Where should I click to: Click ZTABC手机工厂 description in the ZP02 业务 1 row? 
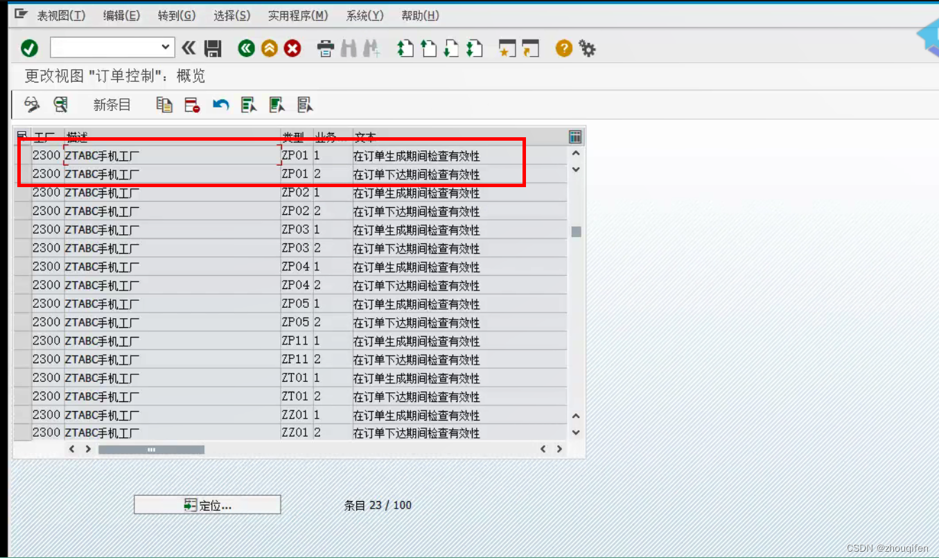(x=102, y=193)
